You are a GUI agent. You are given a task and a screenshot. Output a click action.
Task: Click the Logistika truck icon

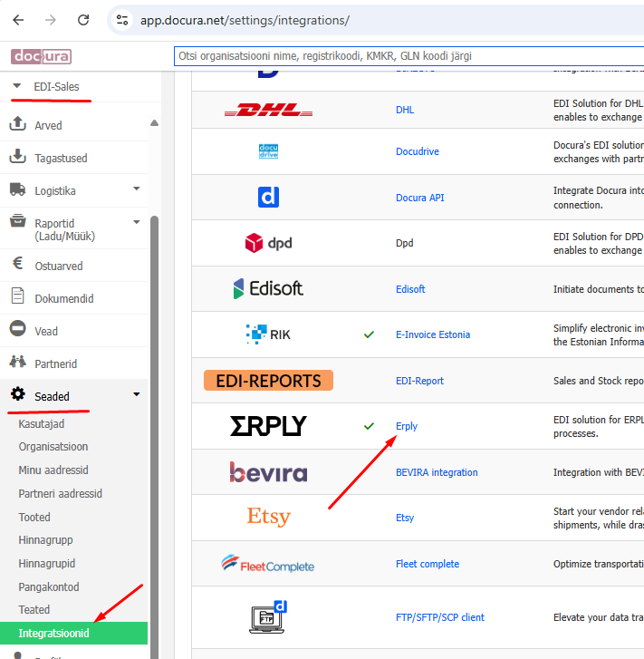(x=17, y=189)
